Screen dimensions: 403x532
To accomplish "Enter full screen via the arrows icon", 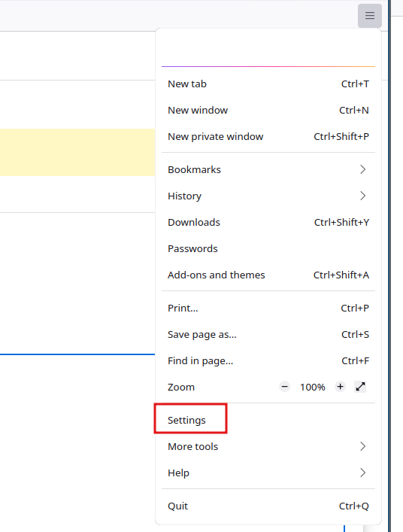I will tap(360, 387).
